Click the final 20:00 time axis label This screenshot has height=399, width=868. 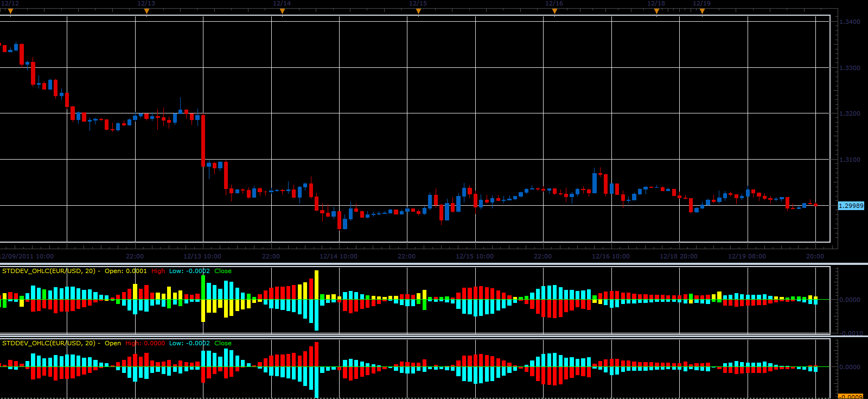815,256
